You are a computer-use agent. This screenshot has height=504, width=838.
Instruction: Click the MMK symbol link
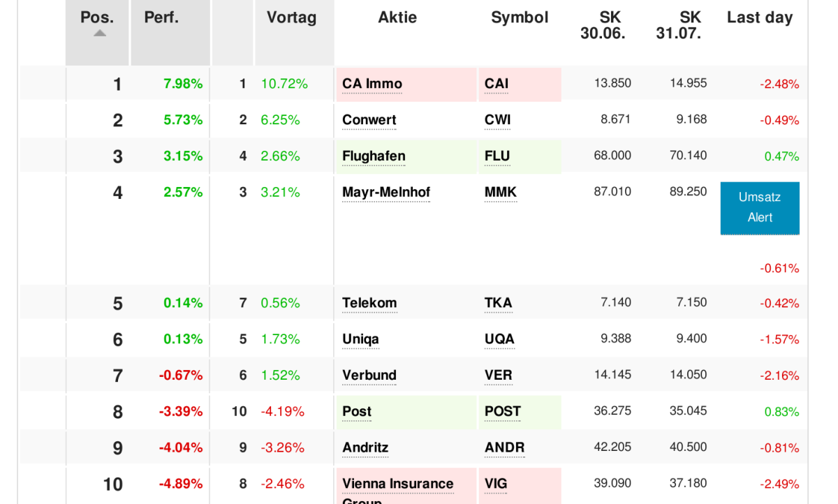[x=501, y=192]
